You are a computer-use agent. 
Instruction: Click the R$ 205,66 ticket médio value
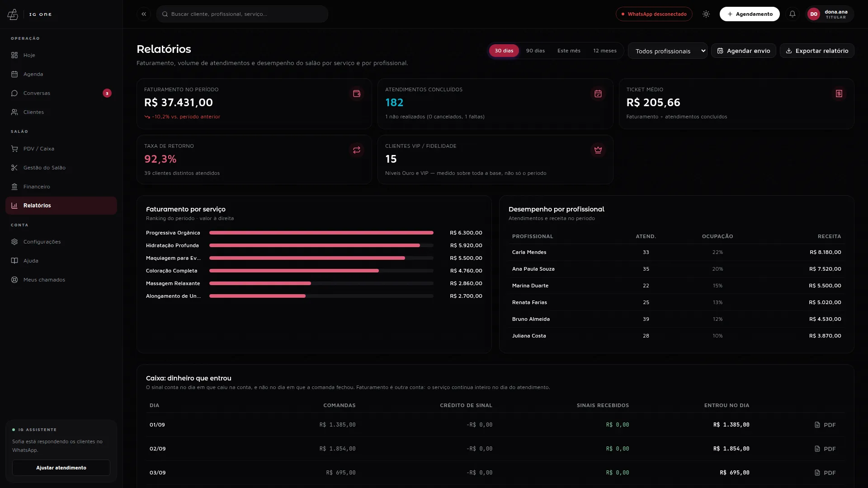coord(653,103)
